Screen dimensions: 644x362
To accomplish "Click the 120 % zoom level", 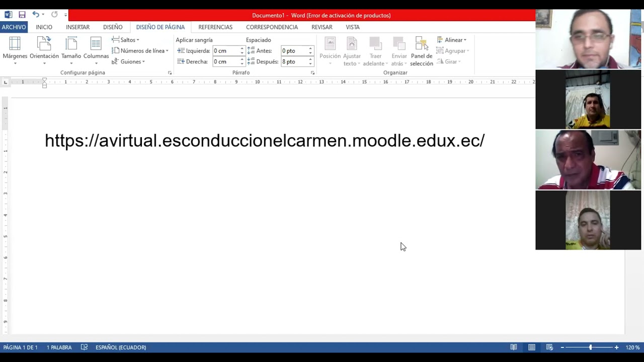I will pyautogui.click(x=632, y=347).
